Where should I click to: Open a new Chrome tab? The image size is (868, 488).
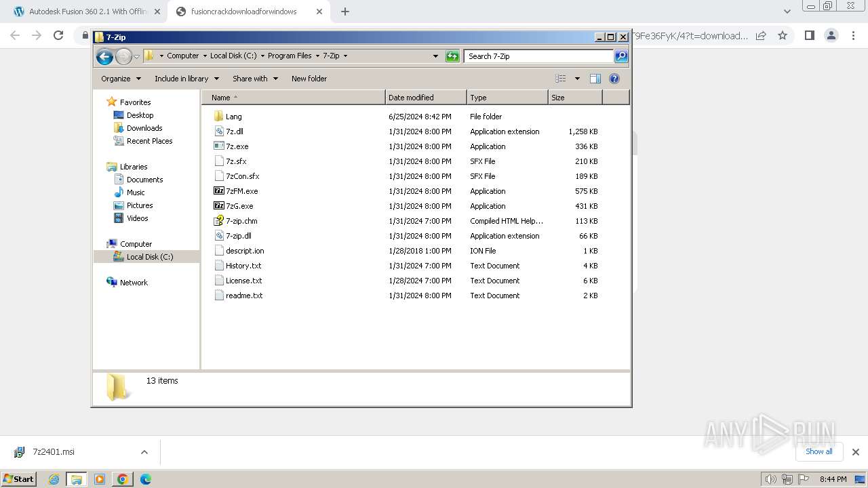pyautogui.click(x=344, y=12)
